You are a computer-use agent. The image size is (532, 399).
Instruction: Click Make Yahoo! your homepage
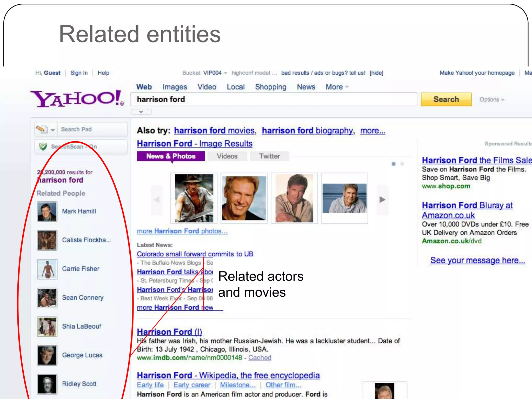pyautogui.click(x=477, y=73)
